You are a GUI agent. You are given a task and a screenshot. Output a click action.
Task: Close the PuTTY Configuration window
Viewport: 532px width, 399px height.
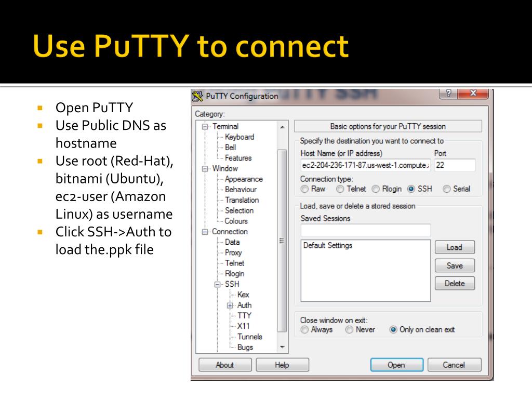pos(473,94)
